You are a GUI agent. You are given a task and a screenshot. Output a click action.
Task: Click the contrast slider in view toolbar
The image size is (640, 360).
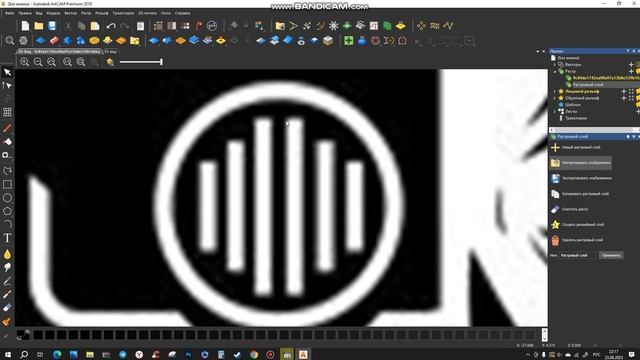tap(141, 62)
